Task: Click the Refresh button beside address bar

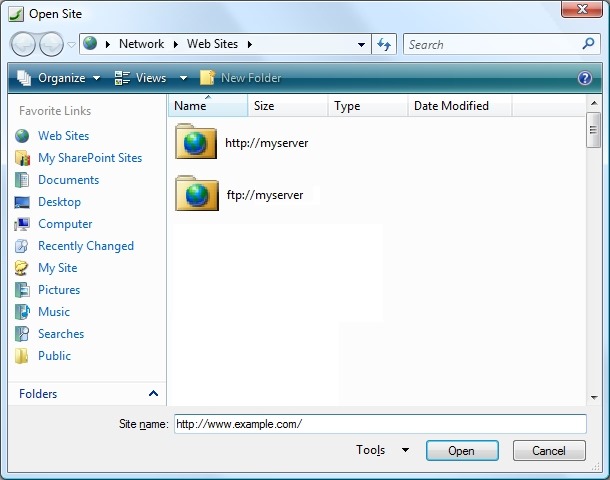Action: click(x=384, y=45)
